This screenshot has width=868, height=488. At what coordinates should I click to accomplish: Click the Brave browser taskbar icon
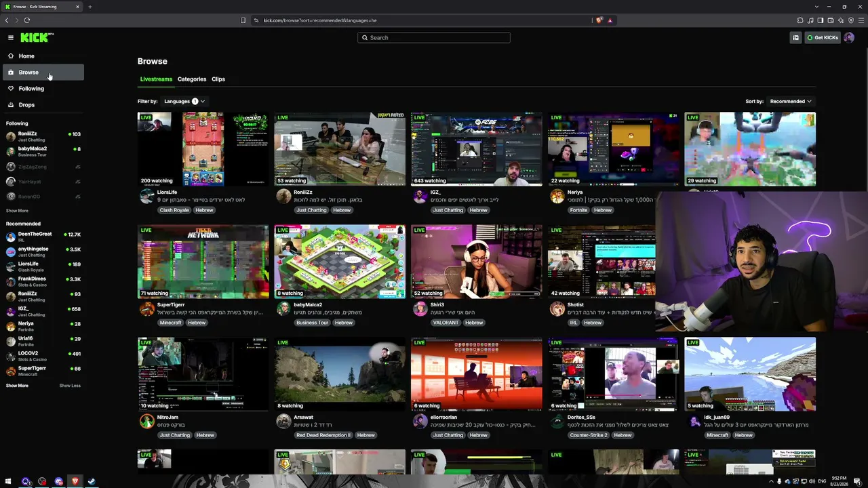click(75, 482)
